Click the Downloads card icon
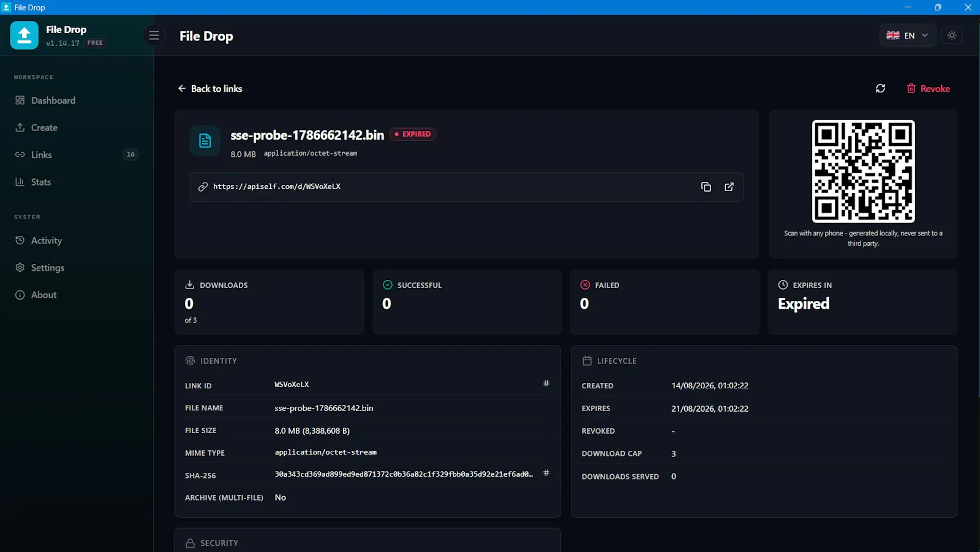980x552 pixels. point(190,285)
